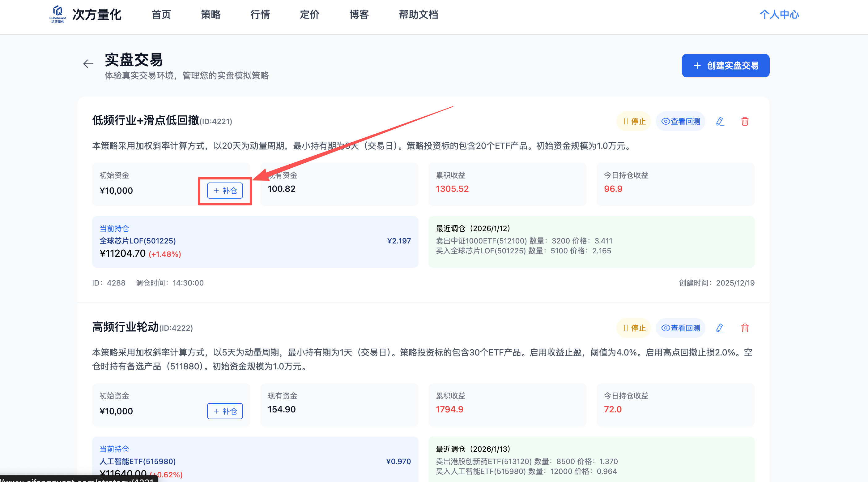The image size is (868, 482).
Task: Delete the 低频行业+滑点低回撤 strategy via trash icon
Action: click(745, 121)
